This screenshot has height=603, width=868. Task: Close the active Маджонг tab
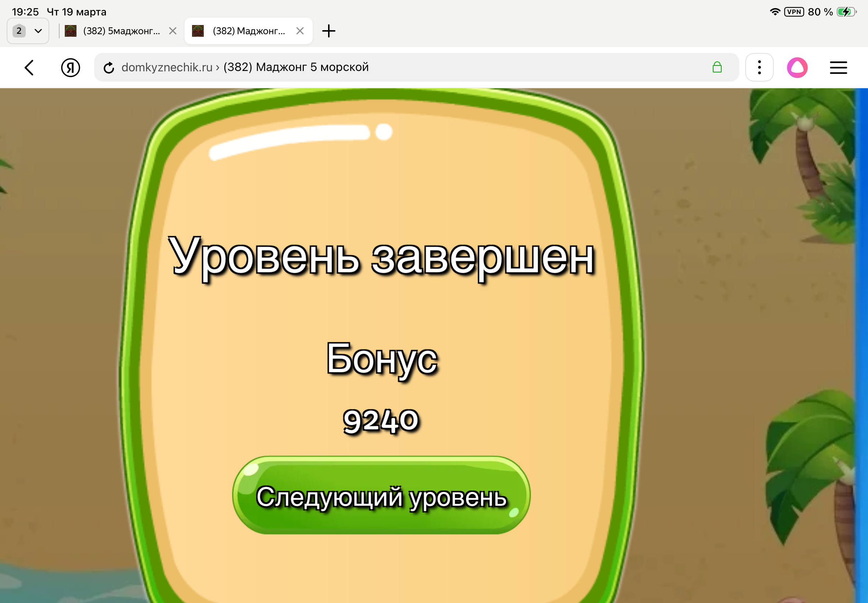pos(300,31)
